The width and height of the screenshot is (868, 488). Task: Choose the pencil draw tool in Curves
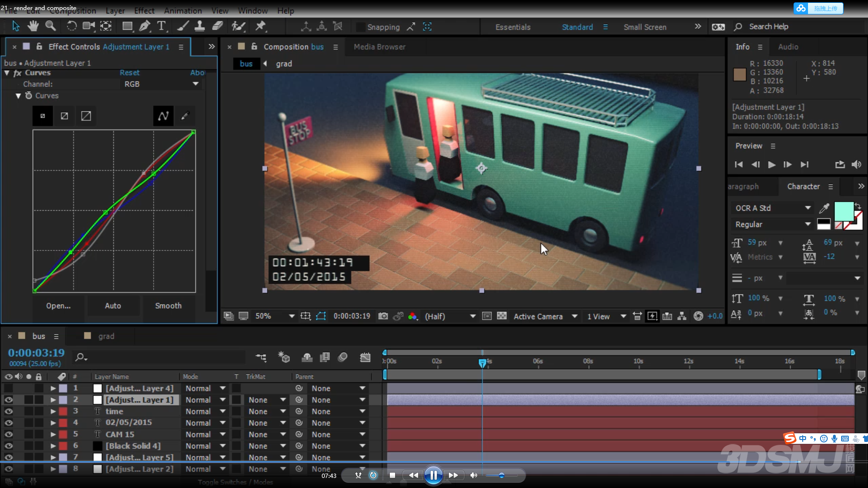185,116
